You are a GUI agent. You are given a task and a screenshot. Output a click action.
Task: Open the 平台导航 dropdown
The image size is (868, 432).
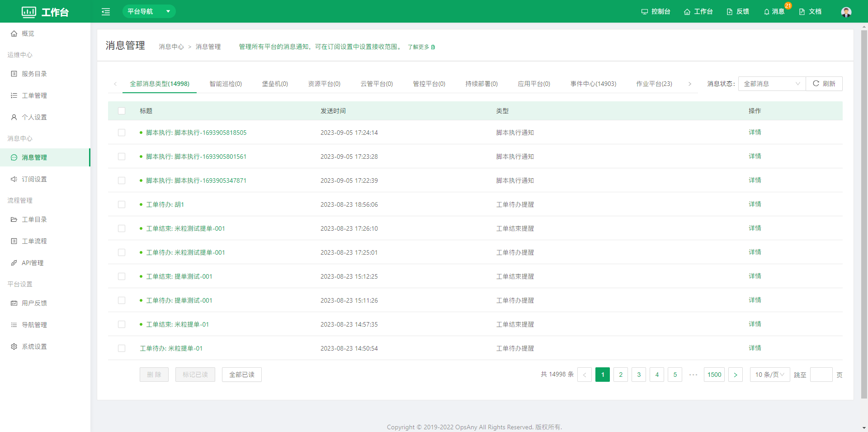pos(149,11)
